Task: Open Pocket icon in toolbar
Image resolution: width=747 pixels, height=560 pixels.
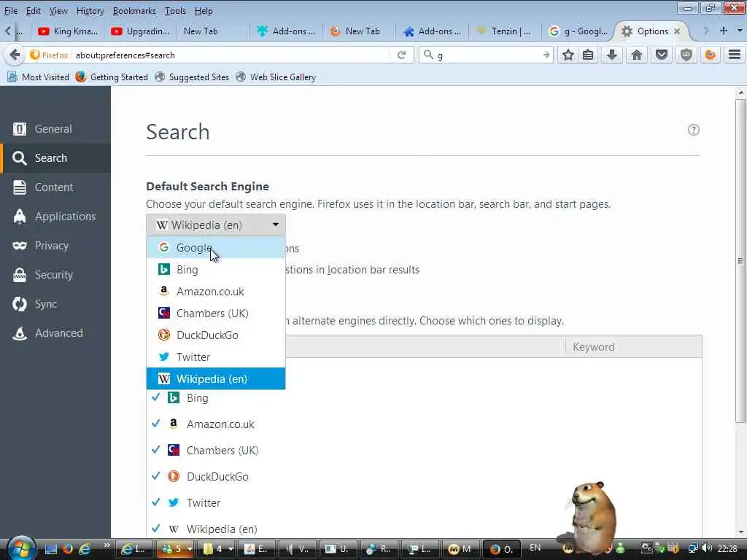Action: pos(662,55)
